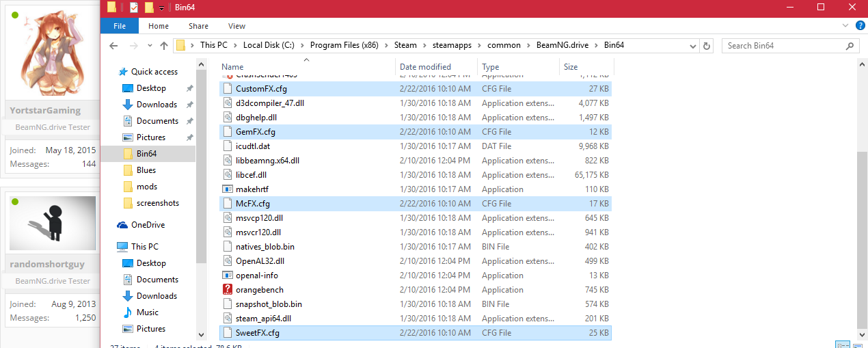Select msvcp120.dll file
The image size is (868, 348).
point(416,218)
